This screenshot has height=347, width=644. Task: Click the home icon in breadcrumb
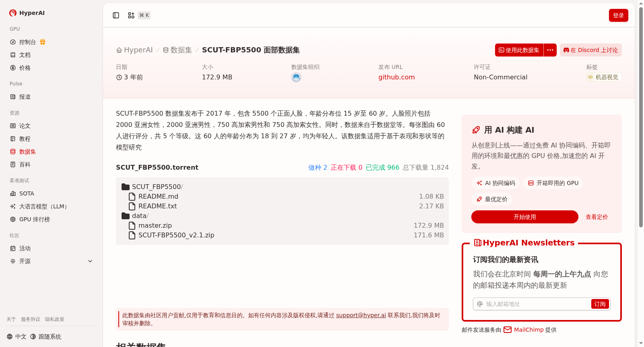point(119,50)
